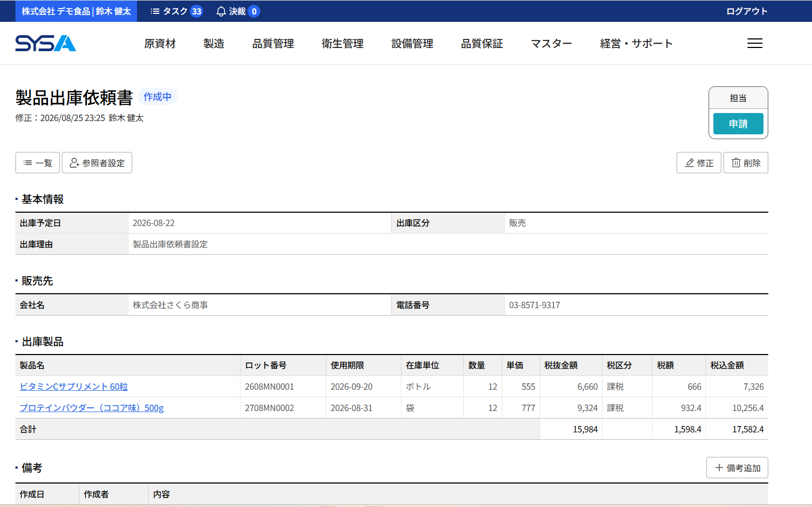Open the 原資材 menu
812x507 pixels.
tap(160, 44)
